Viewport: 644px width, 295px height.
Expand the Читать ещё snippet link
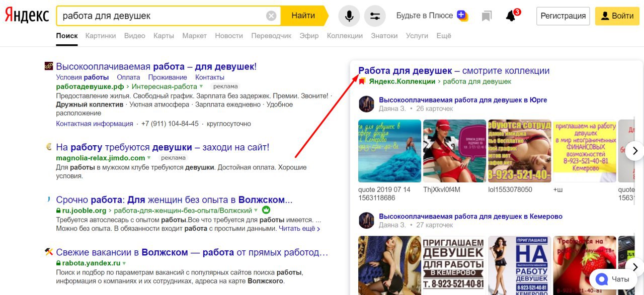[299, 229]
